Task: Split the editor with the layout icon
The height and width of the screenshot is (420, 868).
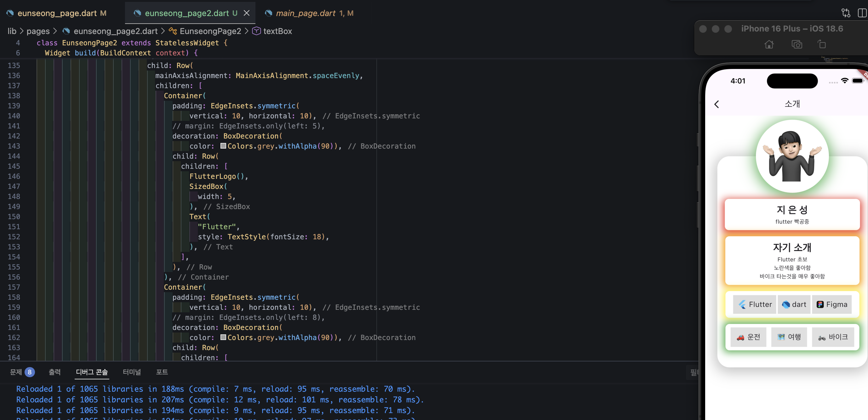Action: pos(863,13)
